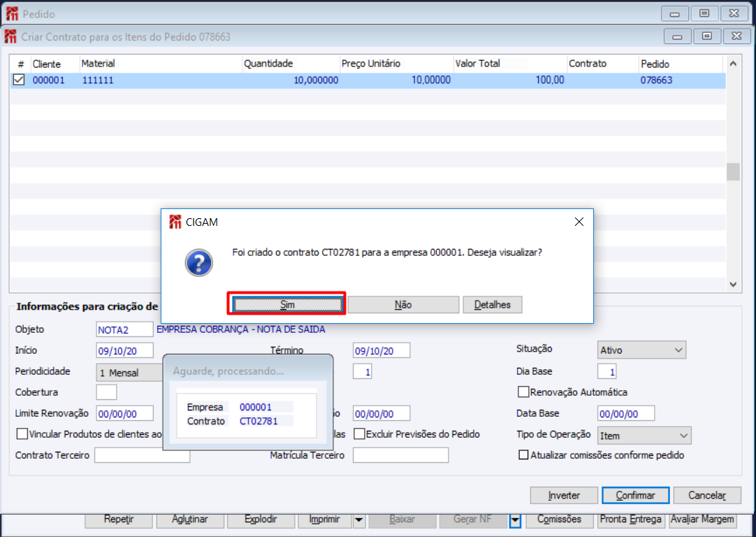Viewport: 756px width, 537px height.
Task: Click the CIGAM logo in dialog title
Action: tap(175, 222)
